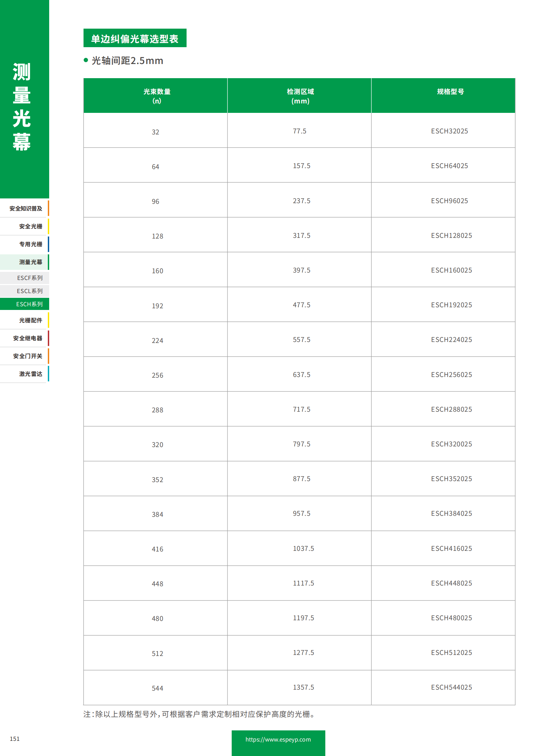Open the 安全知识普及 sidebar section
Viewport: 557px width, 756px height.
point(26,209)
